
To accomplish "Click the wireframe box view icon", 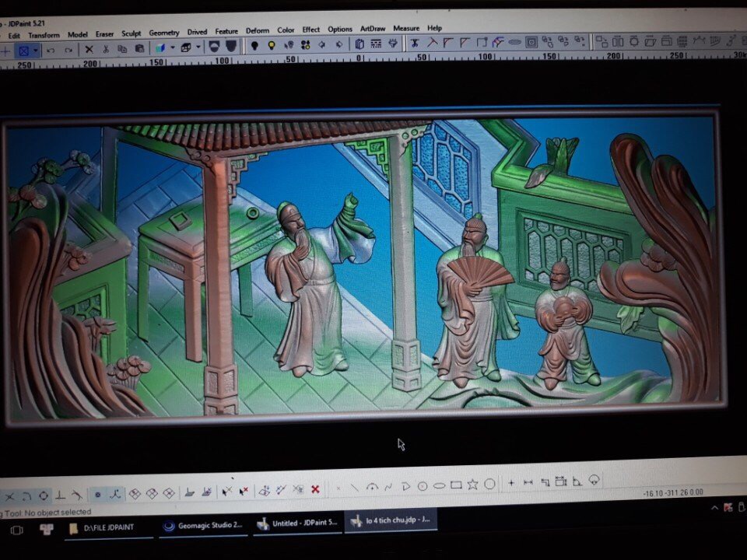I will click(186, 47).
